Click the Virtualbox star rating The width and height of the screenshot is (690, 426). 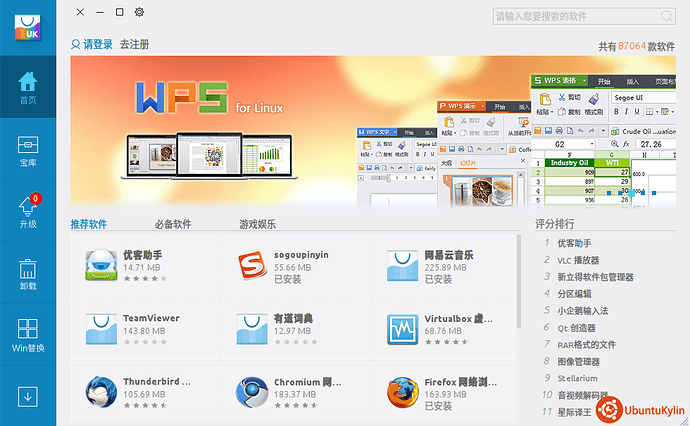point(446,342)
